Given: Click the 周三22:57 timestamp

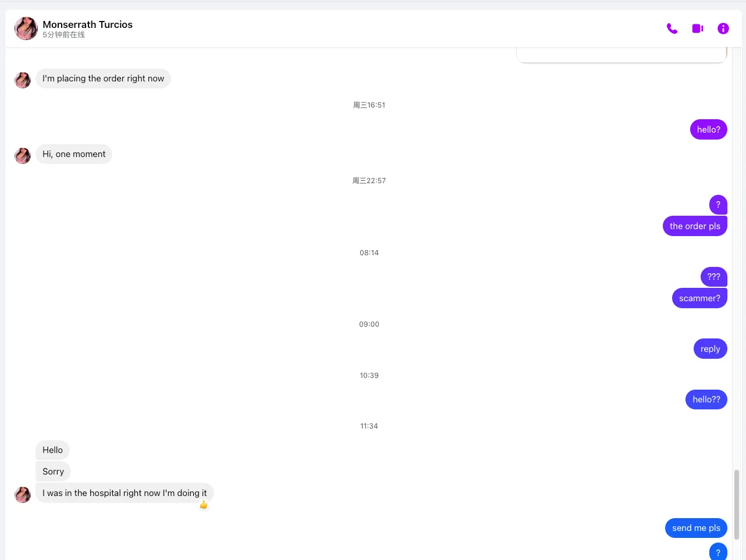Looking at the screenshot, I should pyautogui.click(x=369, y=181).
